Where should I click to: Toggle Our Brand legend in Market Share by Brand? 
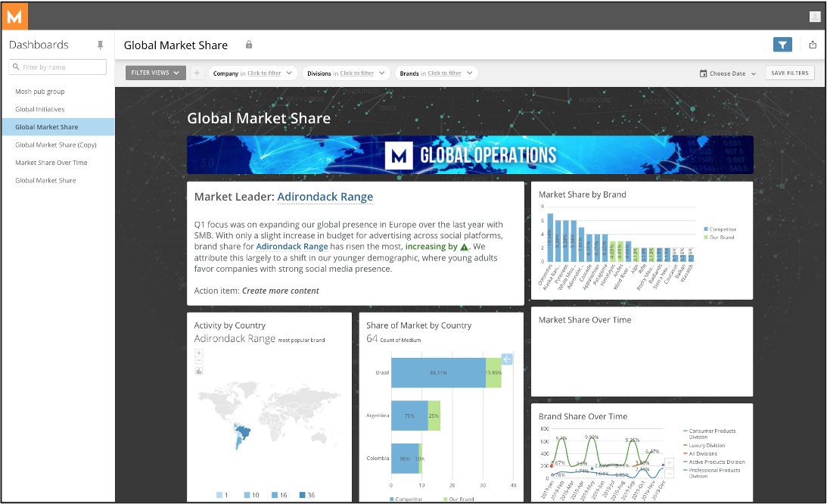(x=719, y=238)
